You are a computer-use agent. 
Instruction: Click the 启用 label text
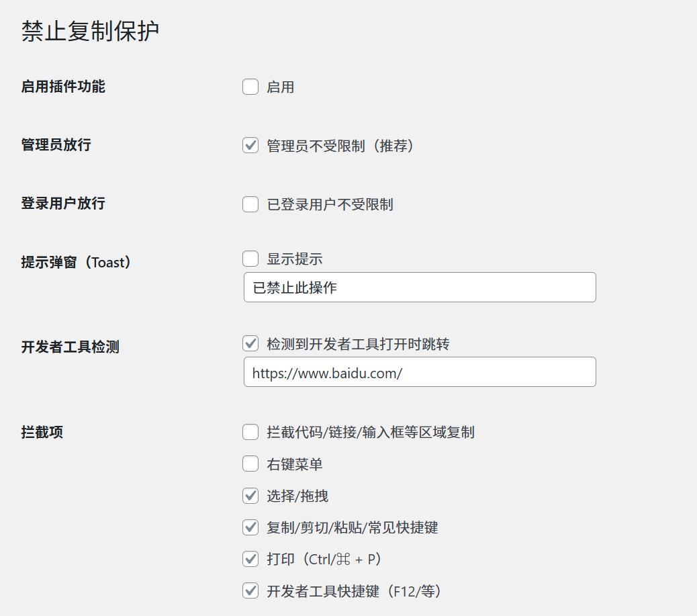click(x=282, y=87)
